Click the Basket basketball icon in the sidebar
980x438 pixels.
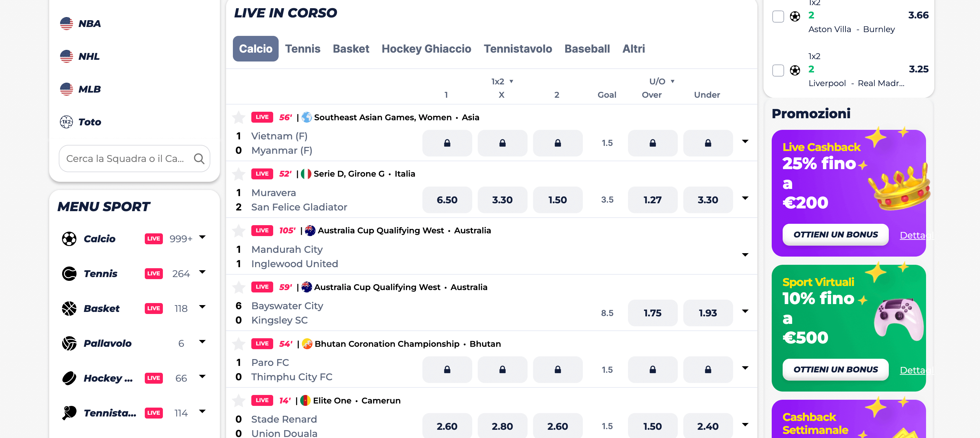click(69, 308)
